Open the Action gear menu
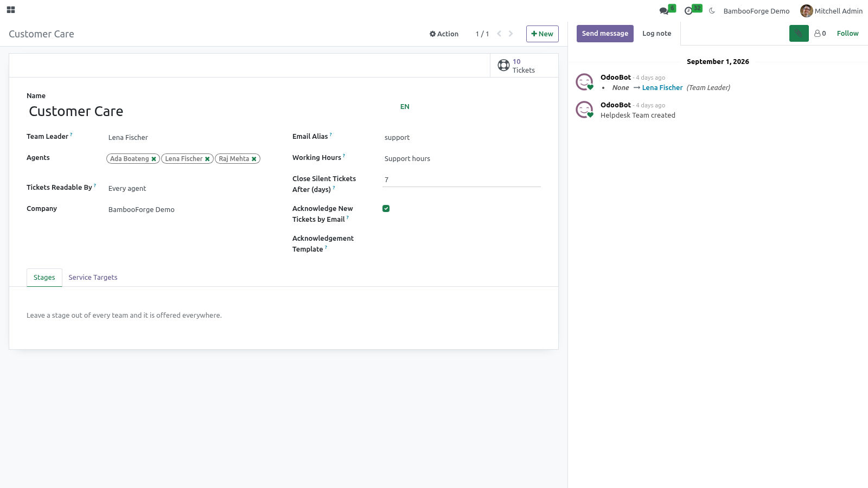Image resolution: width=868 pixels, height=488 pixels. click(x=444, y=34)
